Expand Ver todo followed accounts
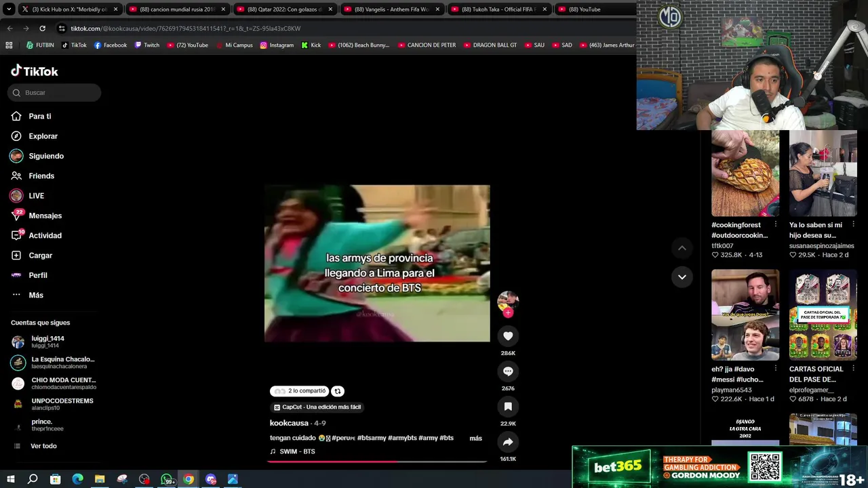The image size is (868, 488). pos(35,446)
